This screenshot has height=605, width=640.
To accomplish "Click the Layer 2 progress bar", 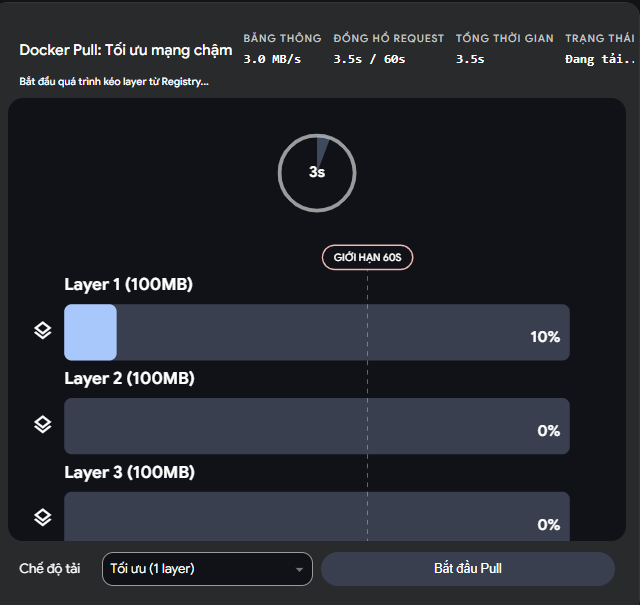I will coord(317,426).
